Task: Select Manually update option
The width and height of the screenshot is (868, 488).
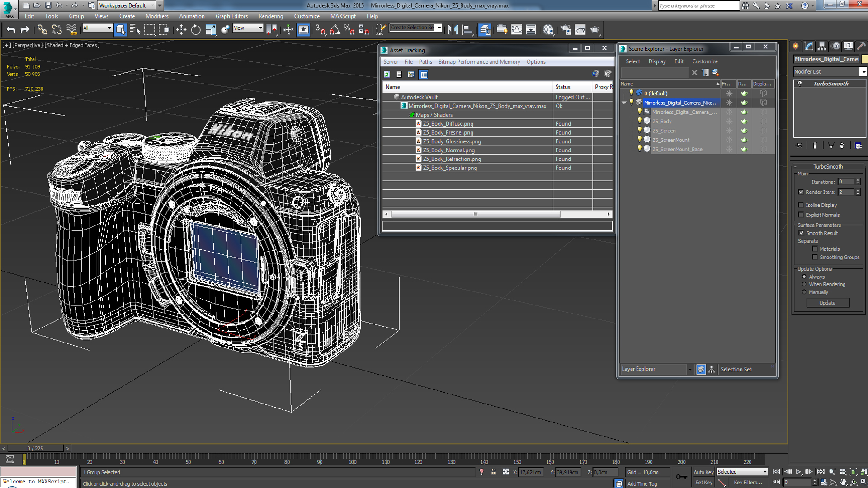Action: click(804, 292)
